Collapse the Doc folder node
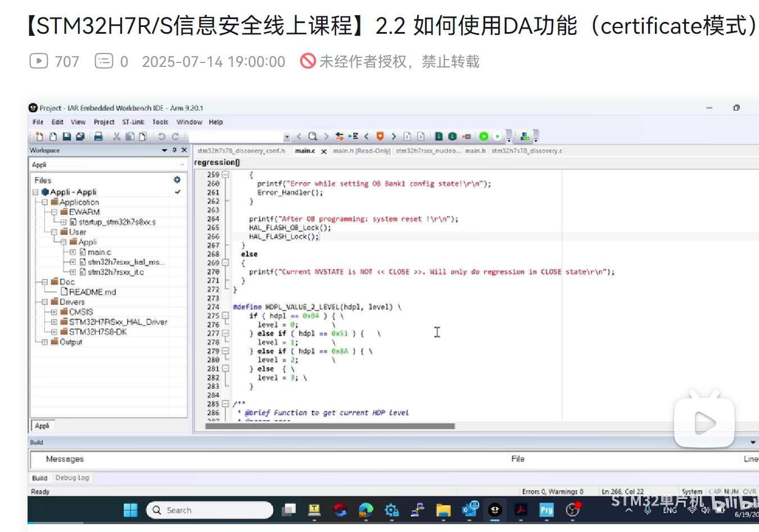 44,282
